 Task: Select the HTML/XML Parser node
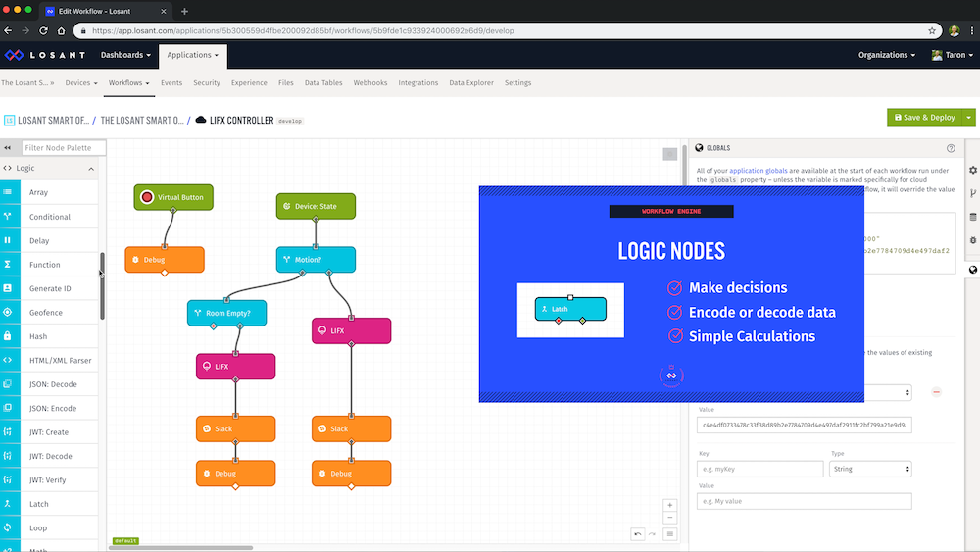coord(49,360)
